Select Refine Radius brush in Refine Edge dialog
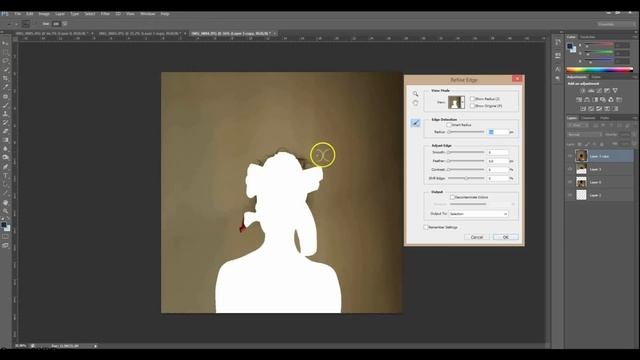640x360 pixels. (x=415, y=122)
